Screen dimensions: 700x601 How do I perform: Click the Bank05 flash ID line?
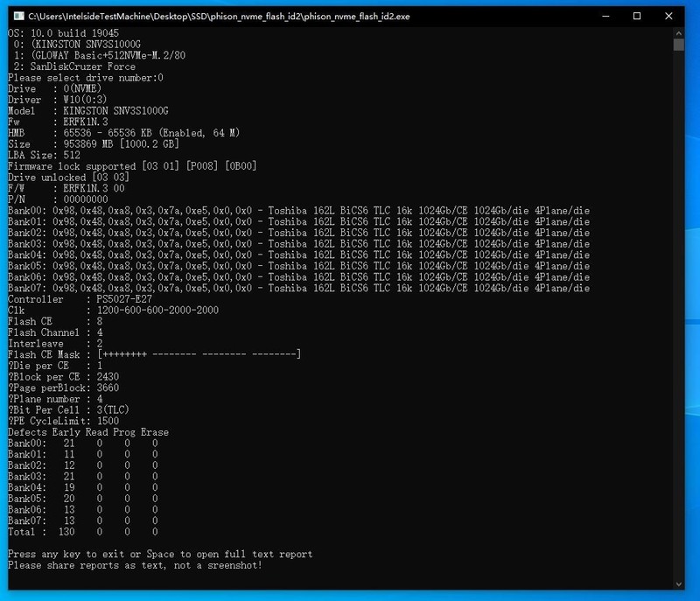[x=298, y=266]
